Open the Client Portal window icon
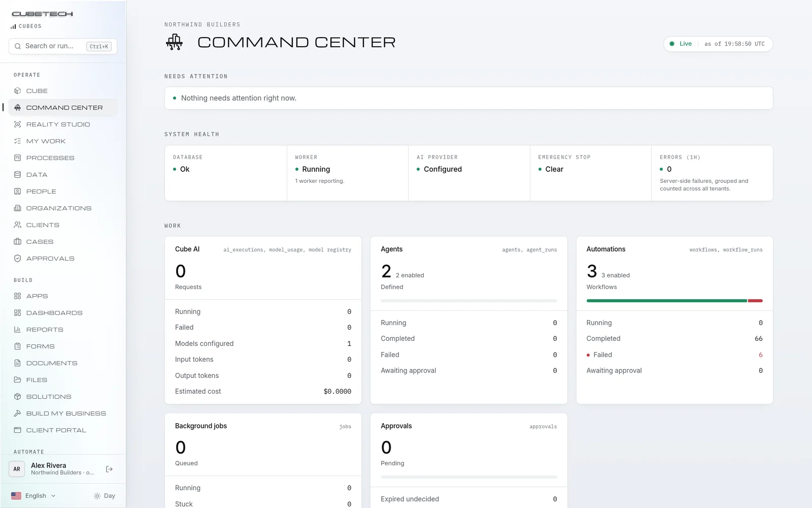The image size is (812, 508). pos(17,430)
